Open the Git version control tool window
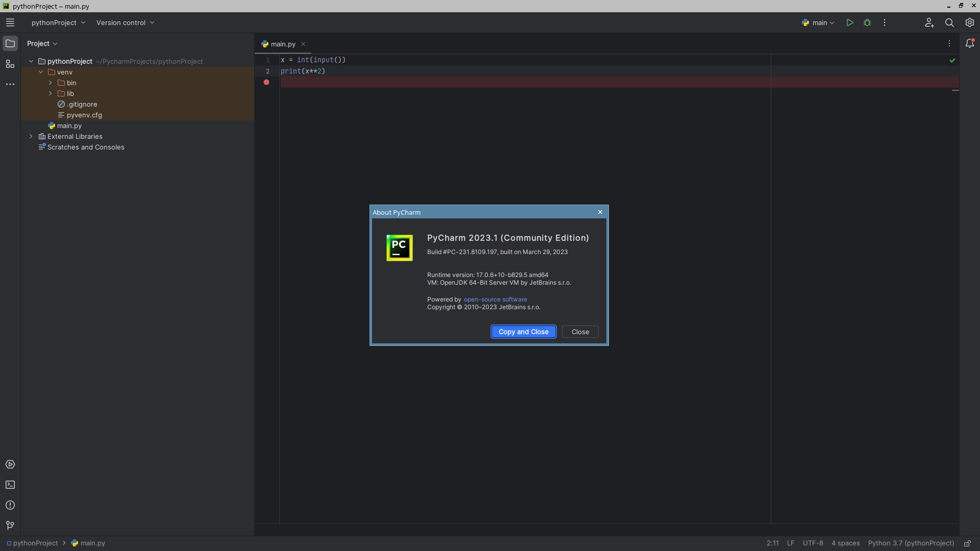 tap(10, 525)
